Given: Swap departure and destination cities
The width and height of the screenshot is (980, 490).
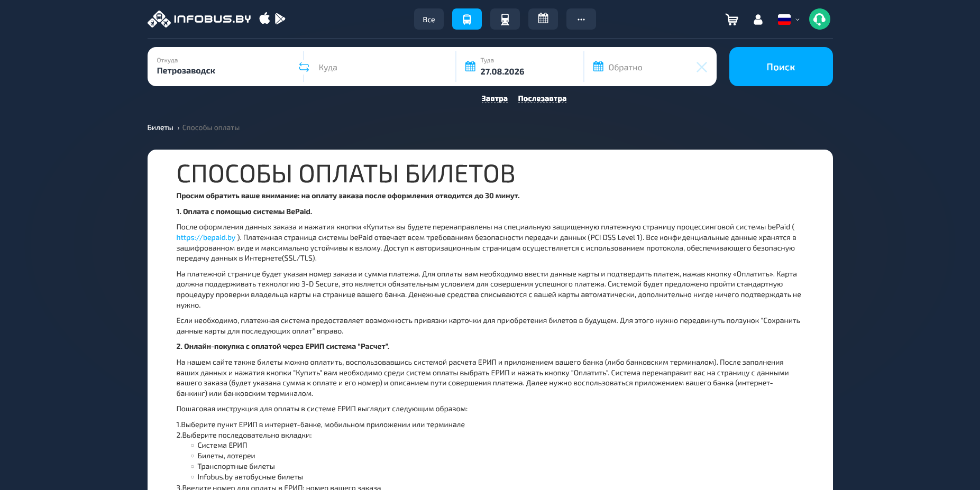Looking at the screenshot, I should 304,67.
